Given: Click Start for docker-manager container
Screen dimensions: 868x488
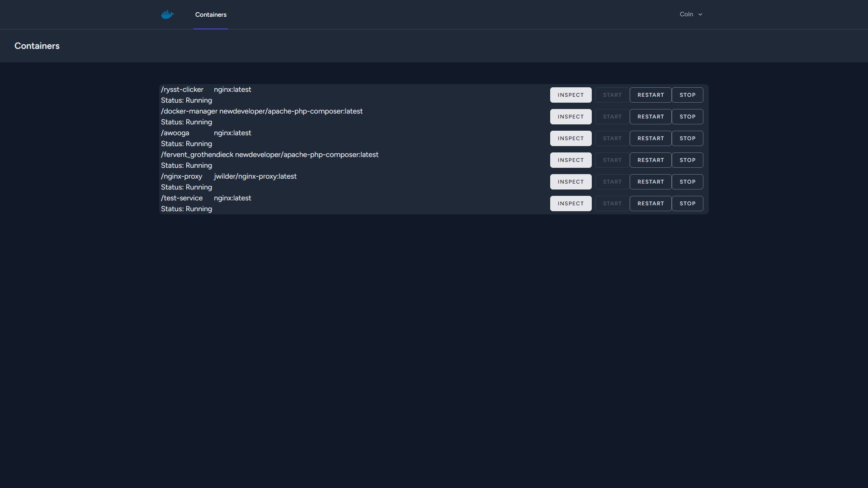Looking at the screenshot, I should (612, 117).
